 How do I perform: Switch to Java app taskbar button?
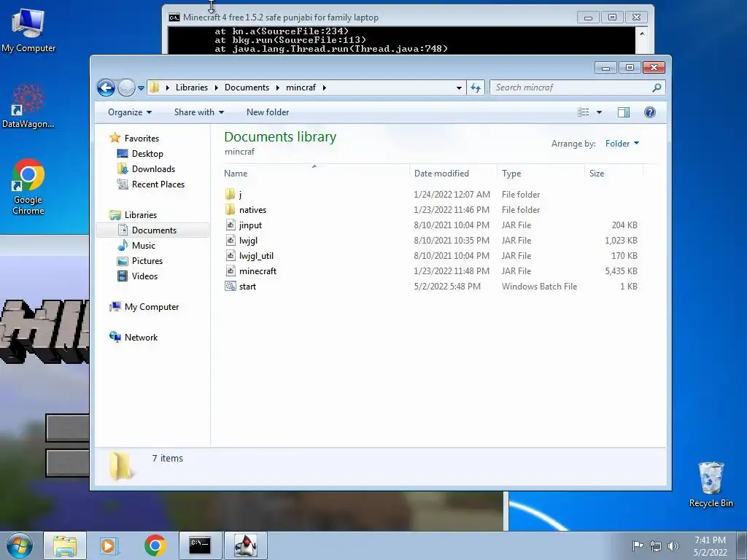point(246,545)
